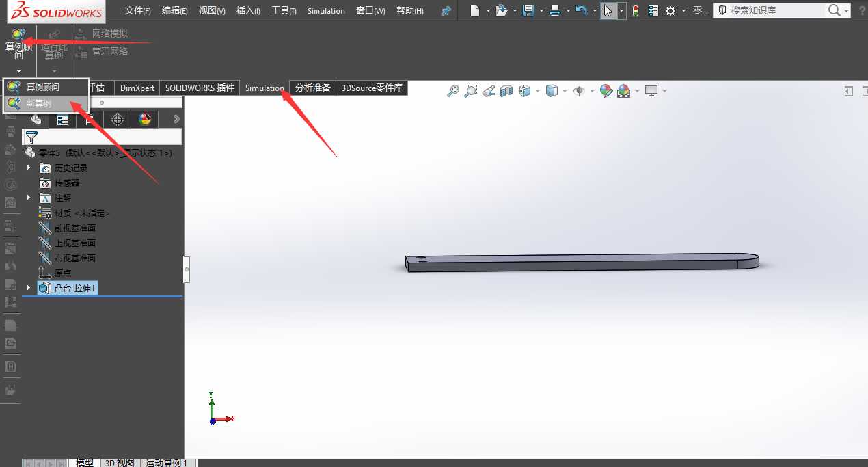Screen dimensions: 868x467
Task: Open the Options gear icon
Action: pyautogui.click(x=670, y=11)
